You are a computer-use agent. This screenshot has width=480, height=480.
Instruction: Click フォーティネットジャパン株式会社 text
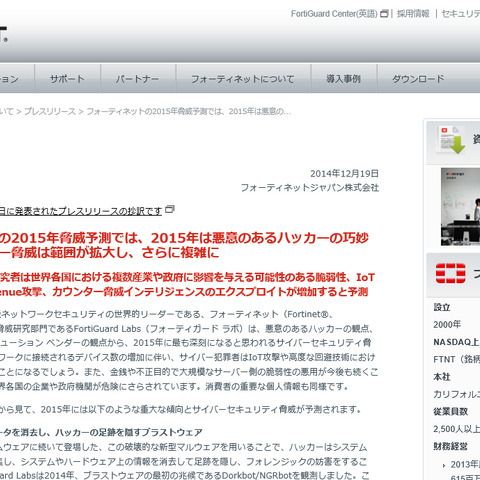coord(310,188)
